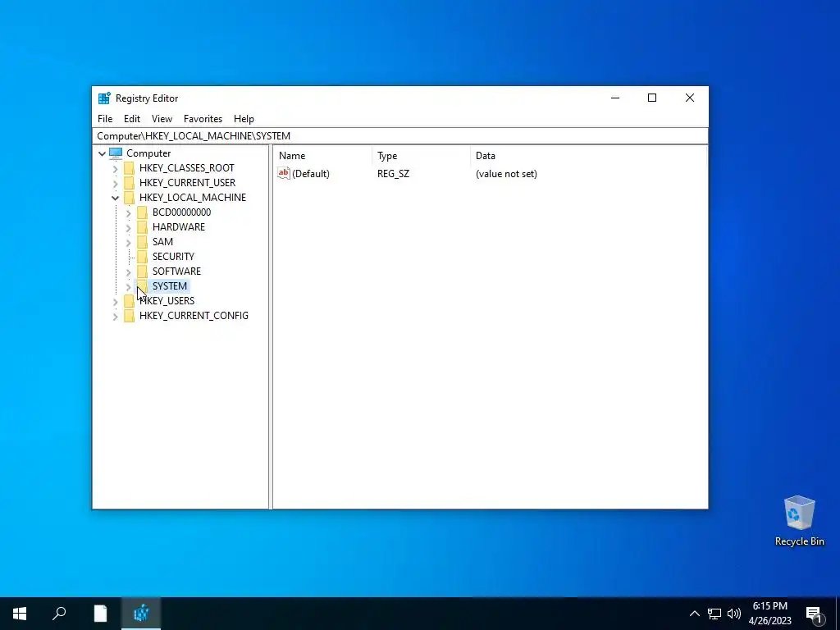Viewport: 840px width, 630px height.
Task: Click the HKEY_CURRENT_CONFIG folder icon
Action: pyautogui.click(x=129, y=316)
